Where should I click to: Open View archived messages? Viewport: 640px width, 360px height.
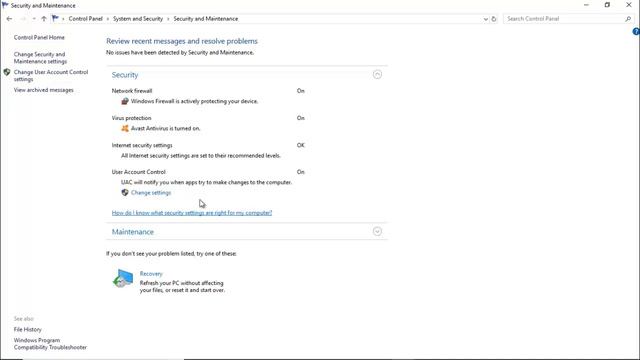pyautogui.click(x=44, y=90)
